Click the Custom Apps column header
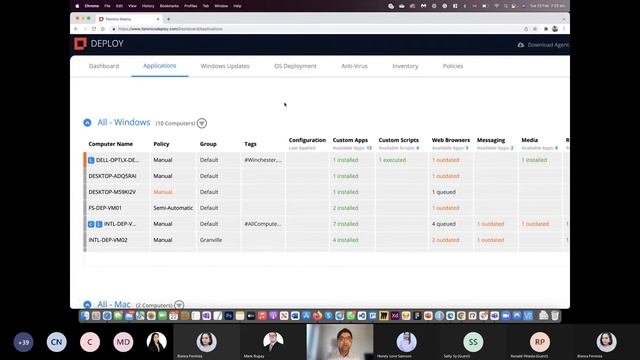The image size is (640, 360). [350, 140]
